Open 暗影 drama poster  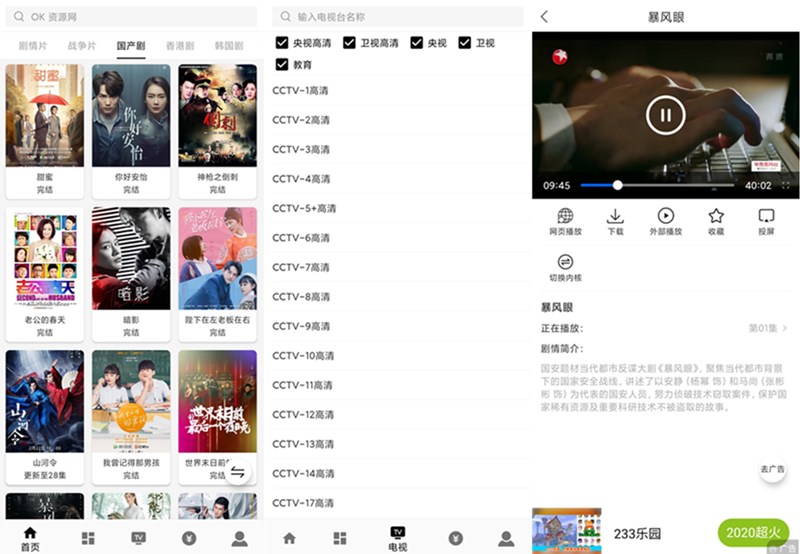pos(131,258)
